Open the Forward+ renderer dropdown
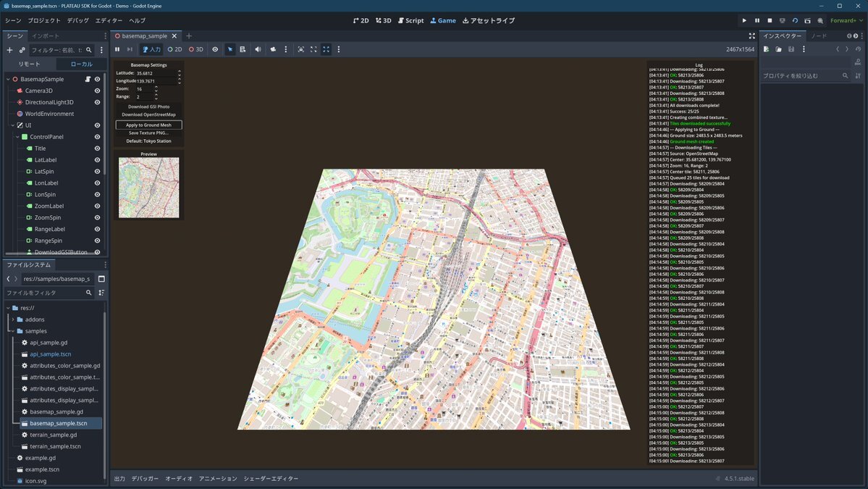The image size is (868, 489). pos(846,20)
